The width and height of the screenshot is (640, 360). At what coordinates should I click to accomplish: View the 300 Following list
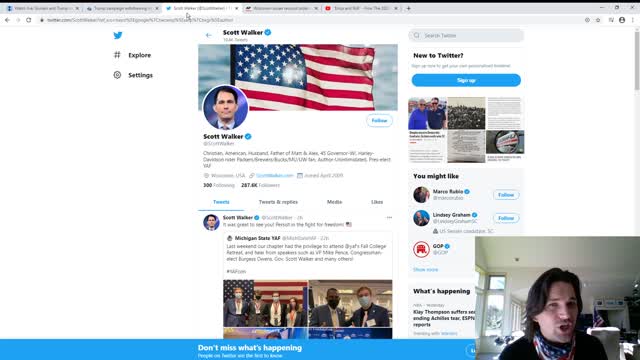pos(219,185)
